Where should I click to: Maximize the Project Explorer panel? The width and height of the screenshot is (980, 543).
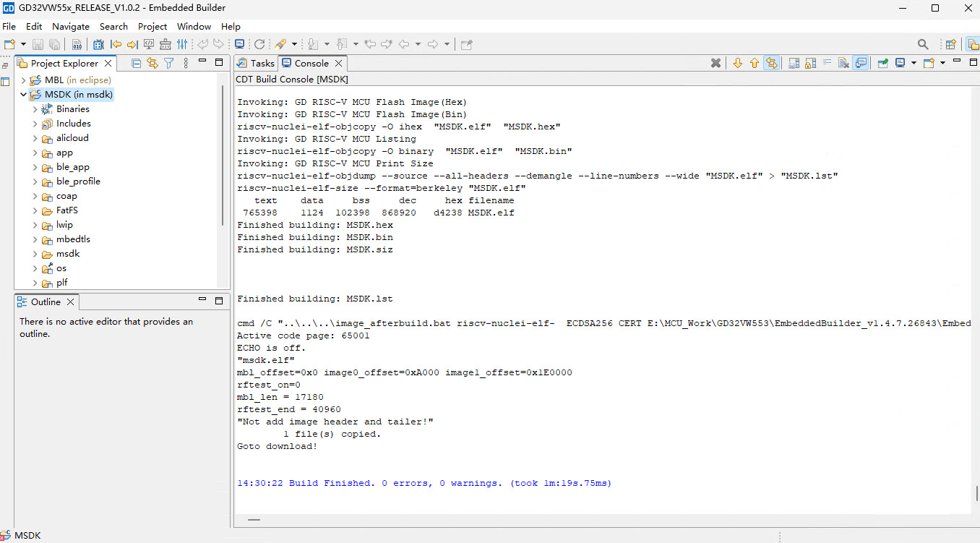click(219, 62)
